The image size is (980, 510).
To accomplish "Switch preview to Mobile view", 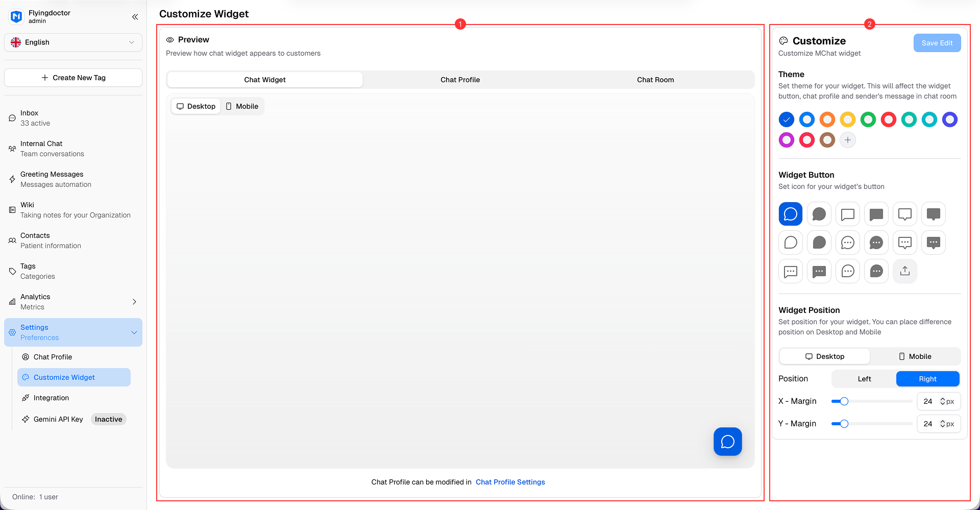I will pyautogui.click(x=242, y=106).
